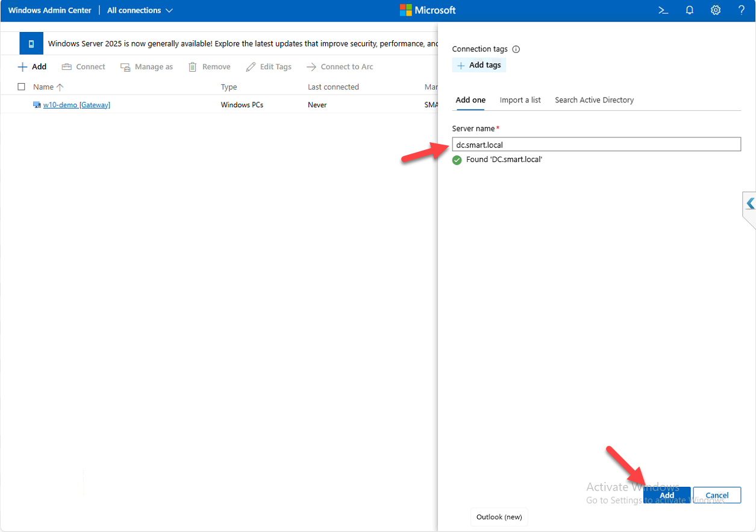Sort by the Name column header
This screenshot has height=532, width=756.
(x=48, y=87)
